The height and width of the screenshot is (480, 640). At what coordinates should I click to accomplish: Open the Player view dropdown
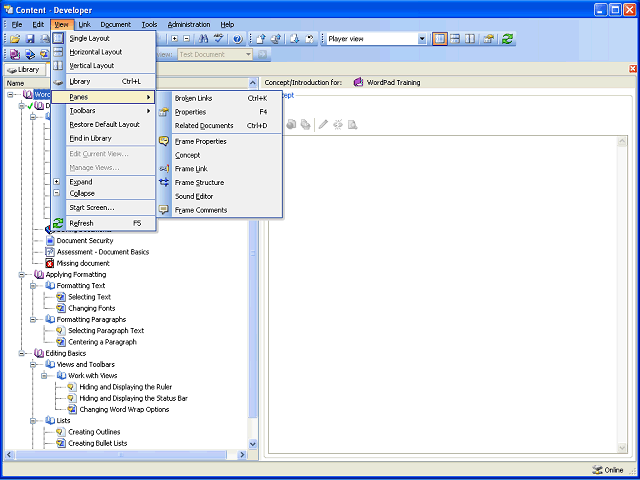tap(422, 39)
